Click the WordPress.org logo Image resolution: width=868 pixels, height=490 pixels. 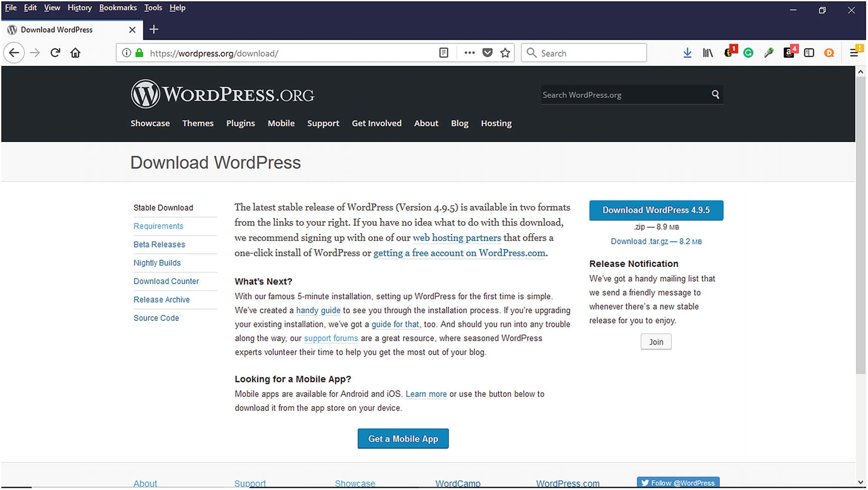click(x=222, y=94)
